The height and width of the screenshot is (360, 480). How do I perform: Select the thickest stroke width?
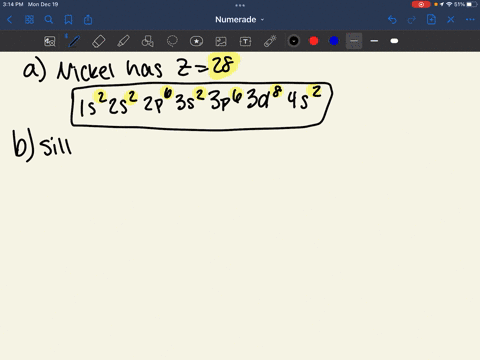pyautogui.click(x=394, y=41)
